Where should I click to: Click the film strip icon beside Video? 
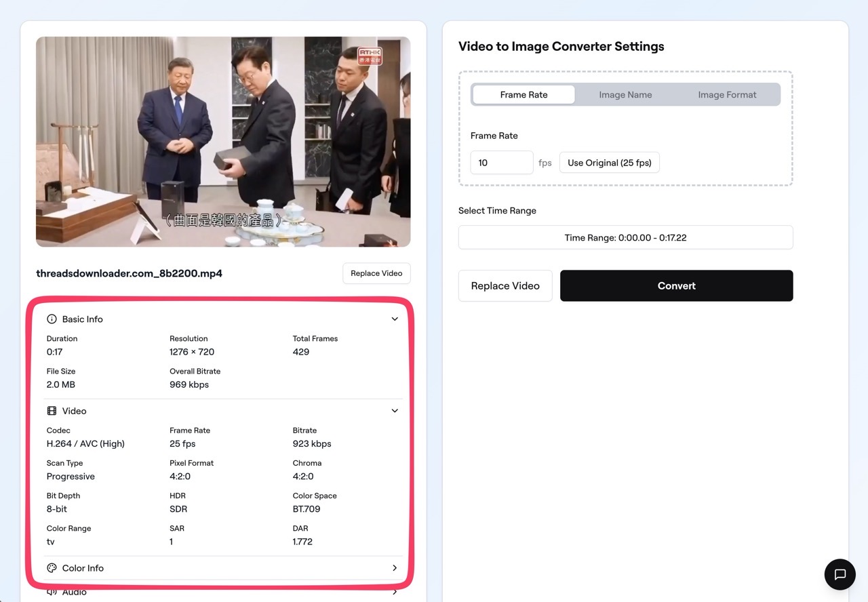click(x=52, y=411)
